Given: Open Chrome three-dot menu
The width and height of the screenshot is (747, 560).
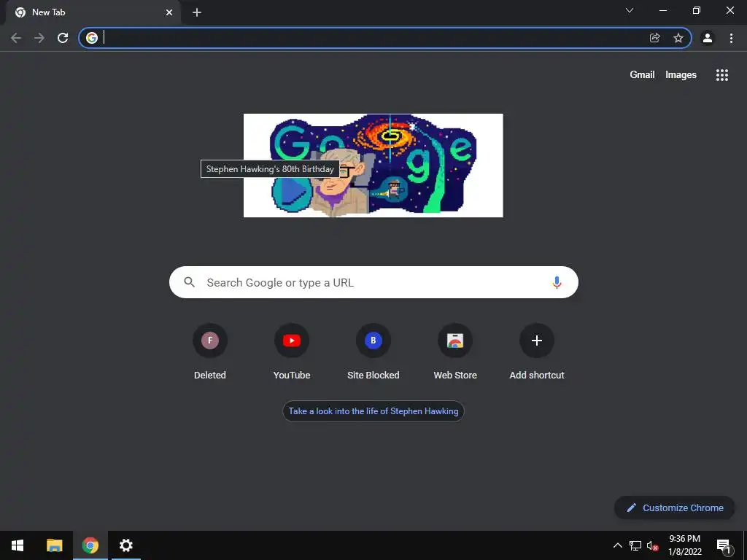Looking at the screenshot, I should [731, 38].
